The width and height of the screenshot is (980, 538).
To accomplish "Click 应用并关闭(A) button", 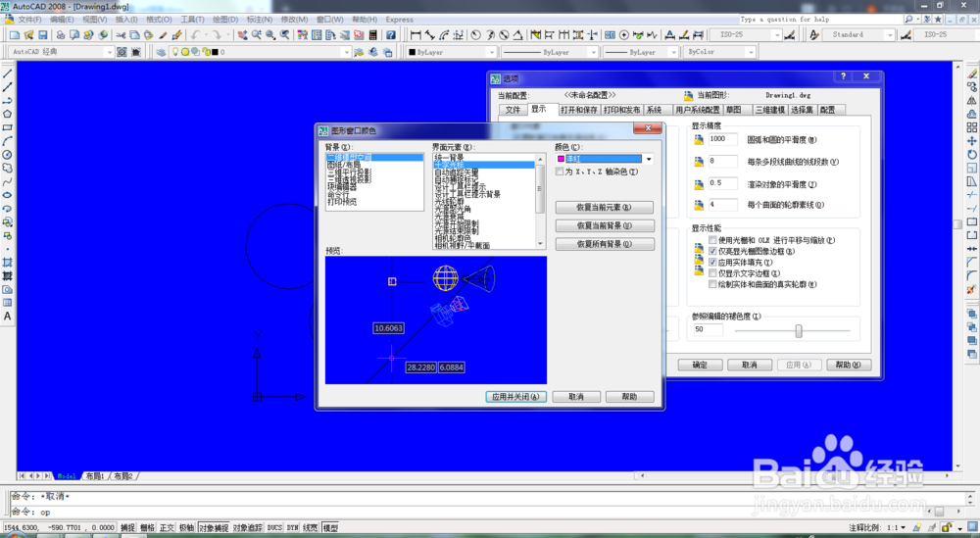I will coord(516,397).
